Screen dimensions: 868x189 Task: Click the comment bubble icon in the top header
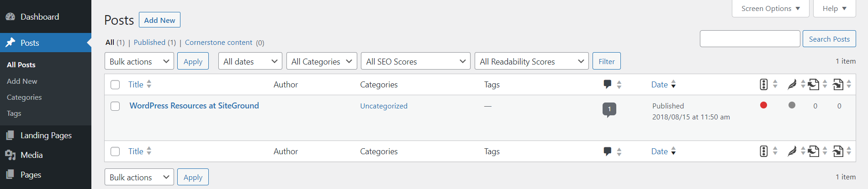coord(607,84)
